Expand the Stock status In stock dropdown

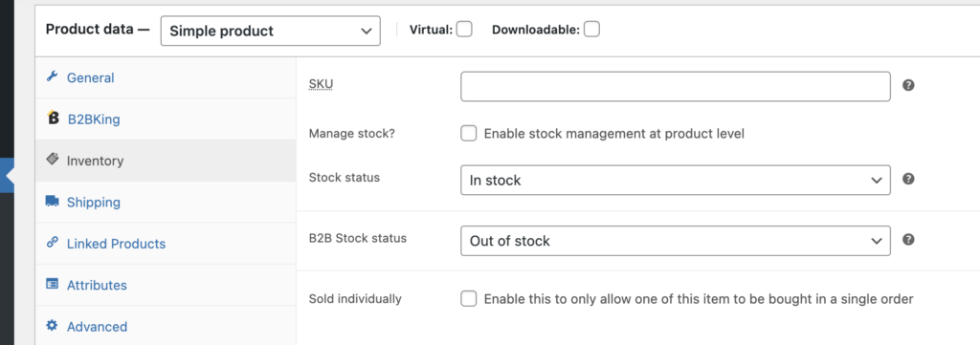click(676, 180)
